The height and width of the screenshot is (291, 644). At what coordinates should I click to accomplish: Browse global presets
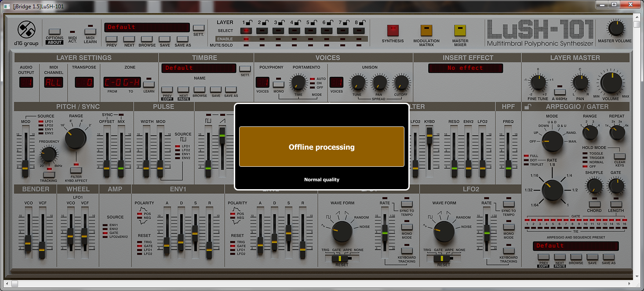pyautogui.click(x=147, y=39)
